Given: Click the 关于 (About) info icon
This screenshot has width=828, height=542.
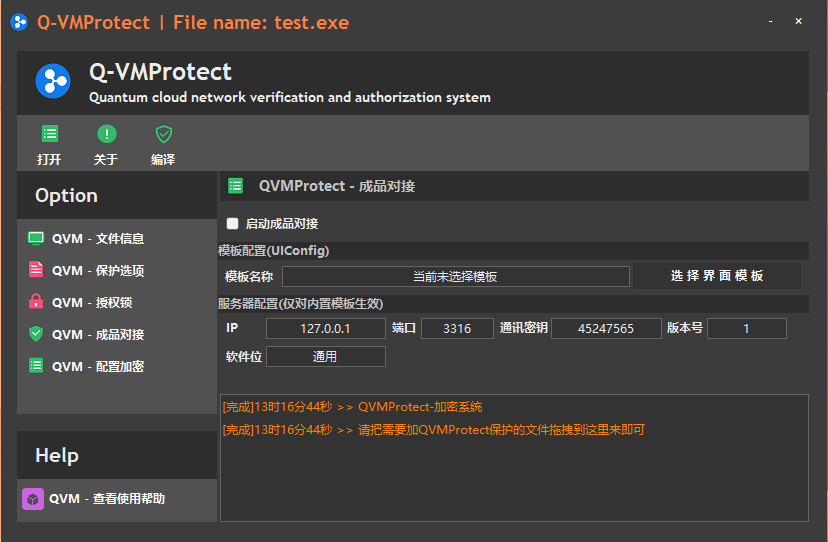Looking at the screenshot, I should point(106,135).
